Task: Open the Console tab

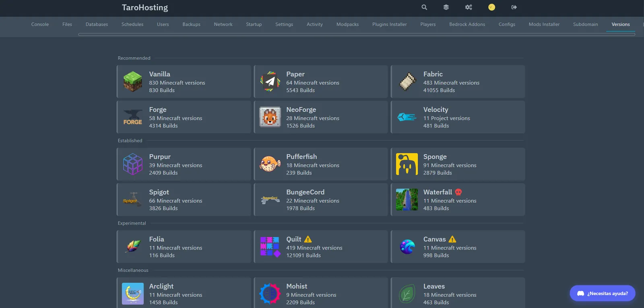Action: coord(40,24)
